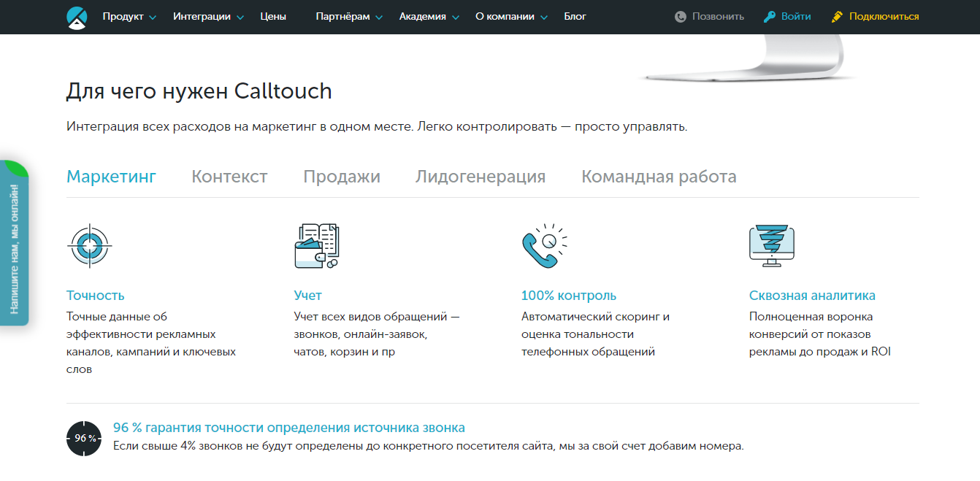Open the Продукт menu item

(x=123, y=17)
